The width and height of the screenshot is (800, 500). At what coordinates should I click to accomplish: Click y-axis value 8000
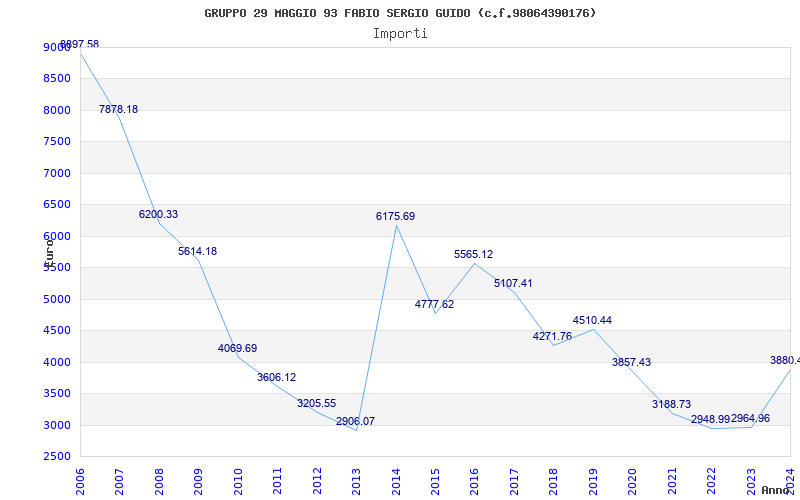coord(57,110)
